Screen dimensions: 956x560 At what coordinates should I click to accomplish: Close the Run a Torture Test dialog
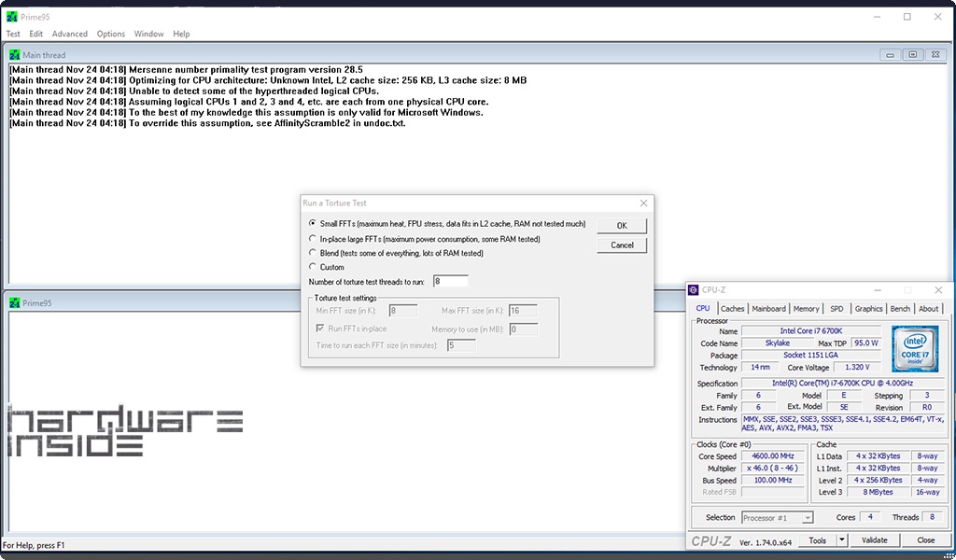tap(643, 203)
